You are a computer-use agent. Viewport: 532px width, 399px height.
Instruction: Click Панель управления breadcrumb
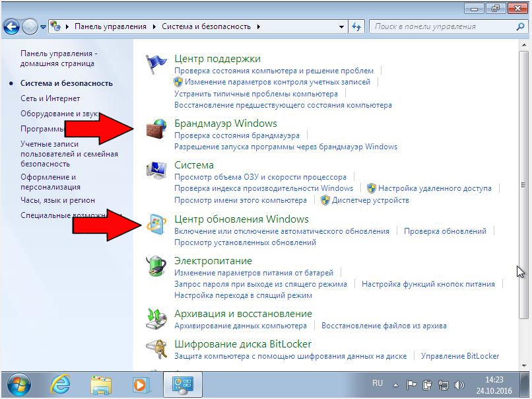[x=111, y=26]
